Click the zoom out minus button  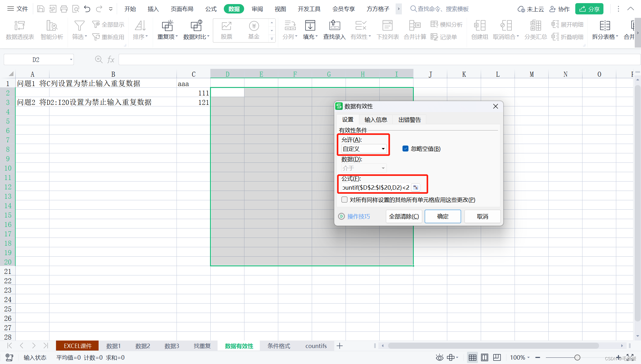538,357
